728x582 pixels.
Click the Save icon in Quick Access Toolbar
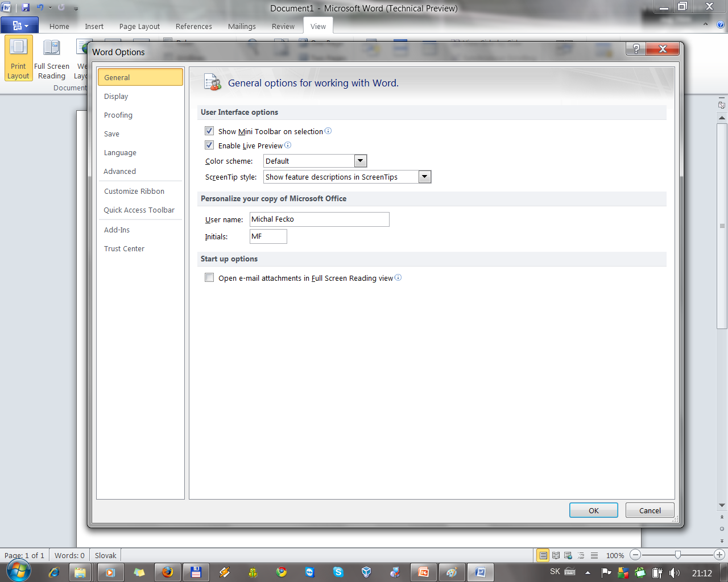26,8
